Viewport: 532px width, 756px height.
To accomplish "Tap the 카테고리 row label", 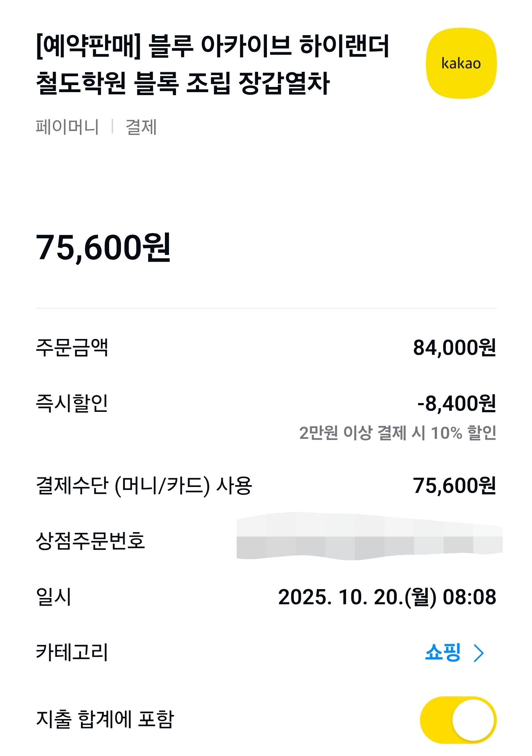I will [72, 652].
